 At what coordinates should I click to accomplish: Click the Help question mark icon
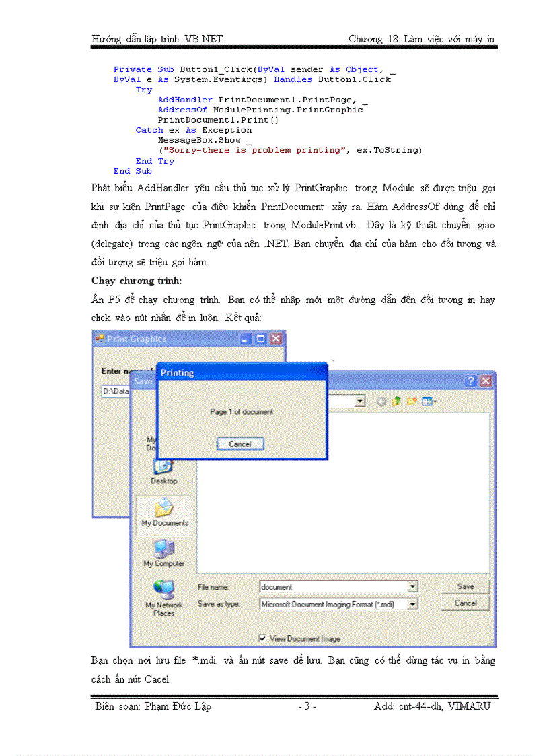coord(471,381)
